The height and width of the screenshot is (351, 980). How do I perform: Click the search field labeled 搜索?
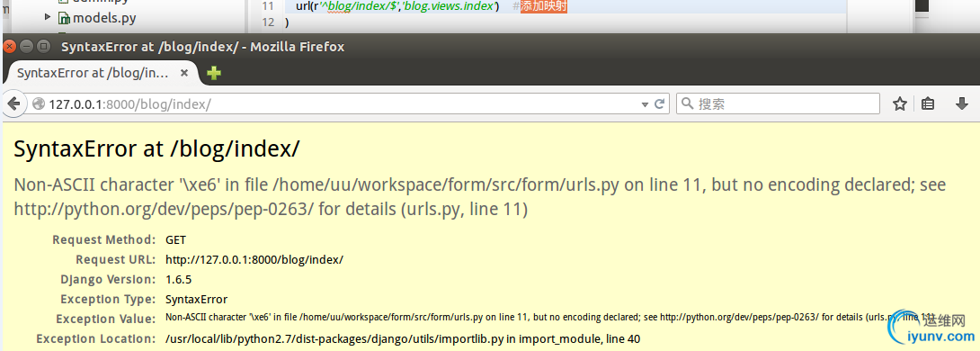[778, 103]
